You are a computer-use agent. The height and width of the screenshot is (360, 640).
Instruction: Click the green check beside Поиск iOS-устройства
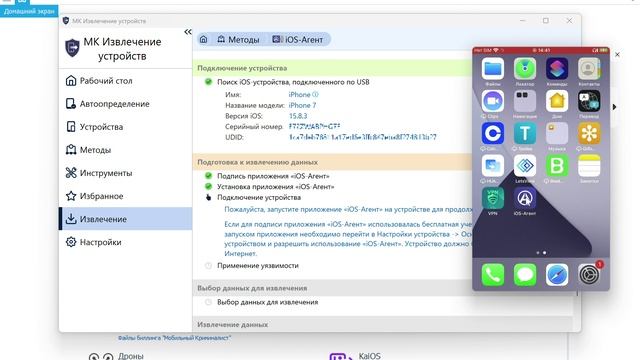tap(208, 82)
